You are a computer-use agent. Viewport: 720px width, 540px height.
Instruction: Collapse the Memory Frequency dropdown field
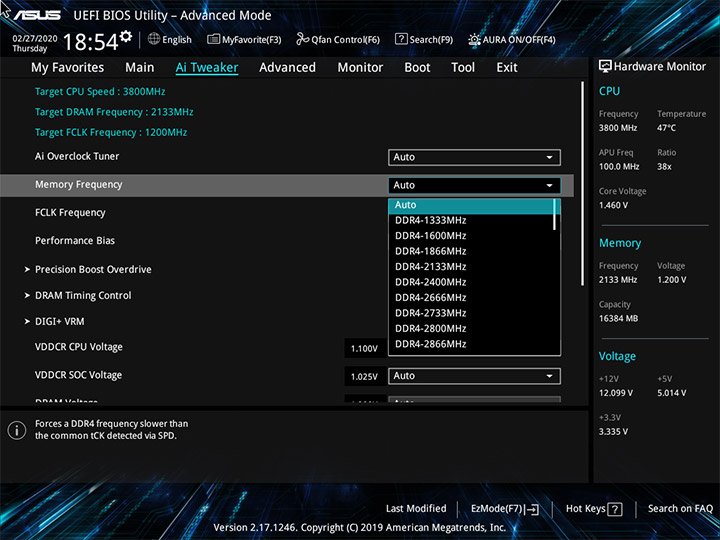click(474, 186)
